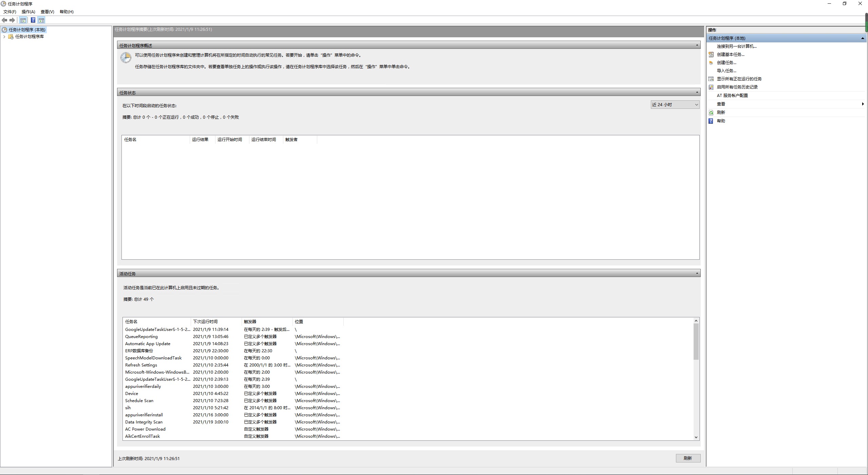Click the clock icon beside 任务计划程序 (本地)
868x475 pixels.
pos(4,30)
